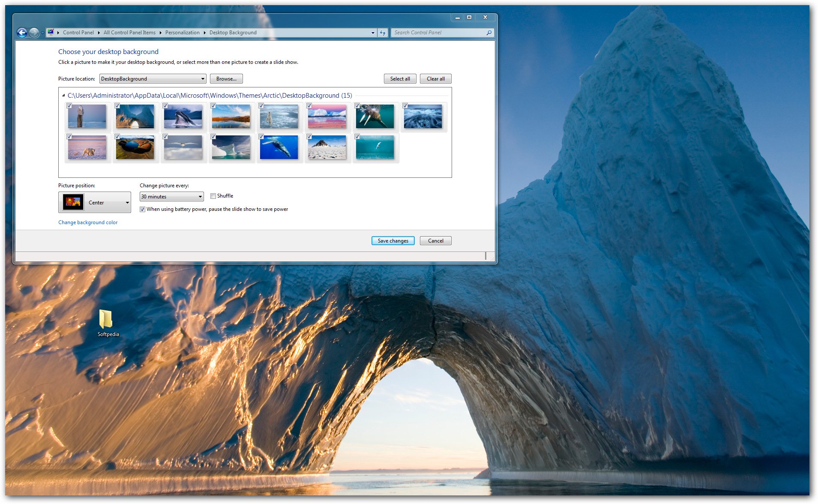Select the beluga in teal water thumbnail
This screenshot has width=818, height=504.
point(375,147)
